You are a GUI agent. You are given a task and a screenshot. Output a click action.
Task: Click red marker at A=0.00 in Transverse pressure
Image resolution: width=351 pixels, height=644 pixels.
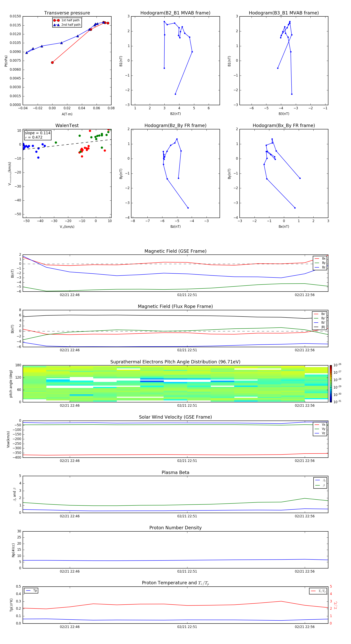pyautogui.click(x=52, y=62)
